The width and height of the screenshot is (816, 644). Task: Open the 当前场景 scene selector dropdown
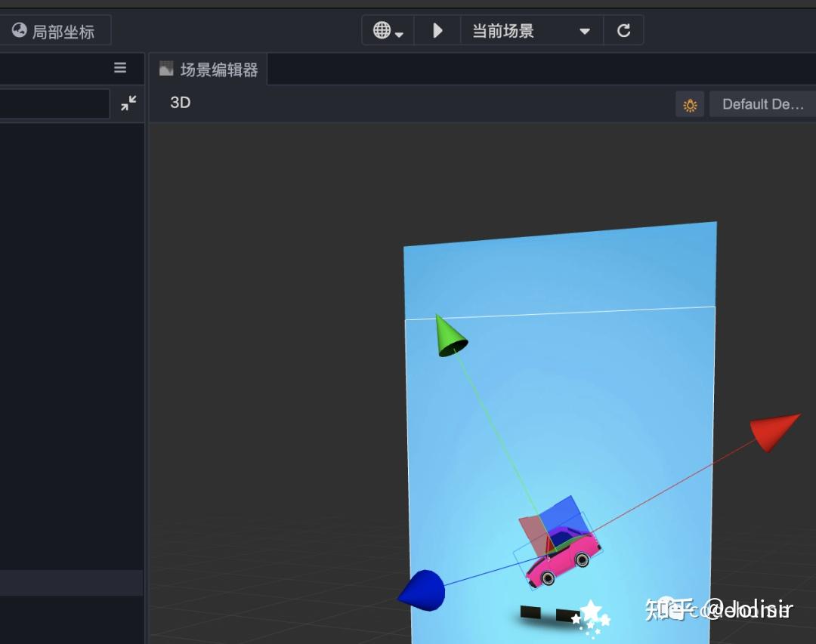pyautogui.click(x=531, y=31)
